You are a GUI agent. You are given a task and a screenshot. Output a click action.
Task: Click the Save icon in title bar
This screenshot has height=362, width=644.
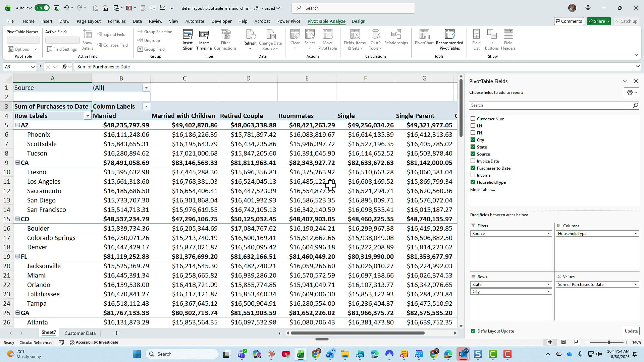tap(56, 8)
